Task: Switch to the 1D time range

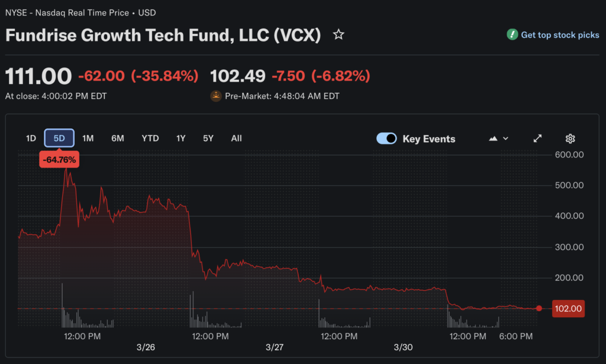Action: (x=31, y=138)
